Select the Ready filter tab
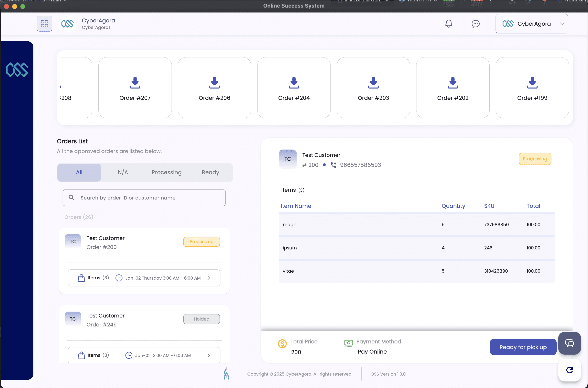588x388 pixels. pos(210,172)
